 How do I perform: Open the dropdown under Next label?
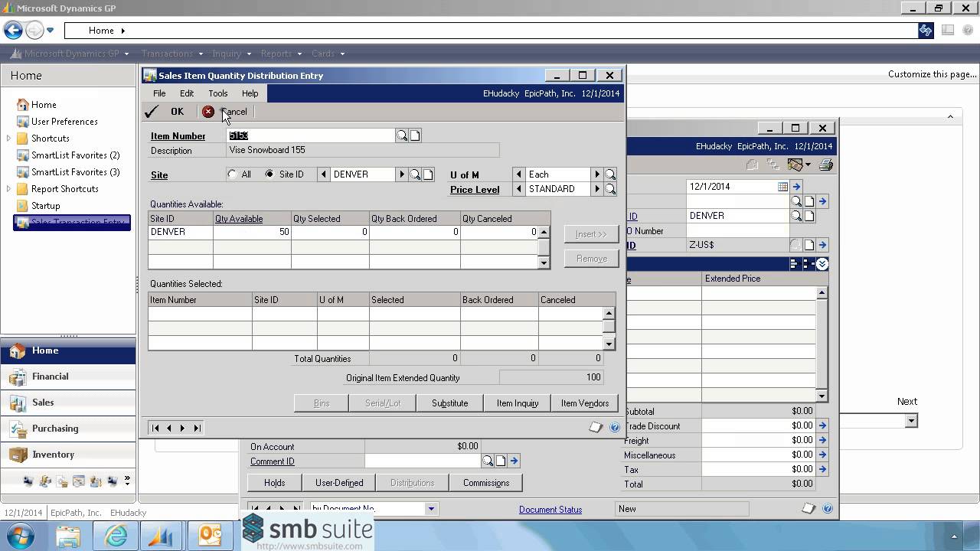tap(910, 421)
